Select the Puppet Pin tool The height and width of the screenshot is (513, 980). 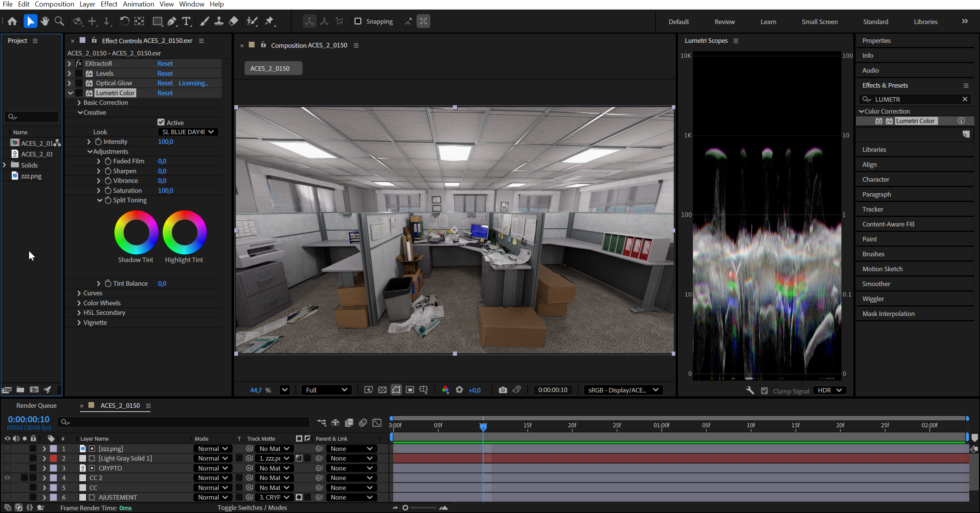point(269,21)
